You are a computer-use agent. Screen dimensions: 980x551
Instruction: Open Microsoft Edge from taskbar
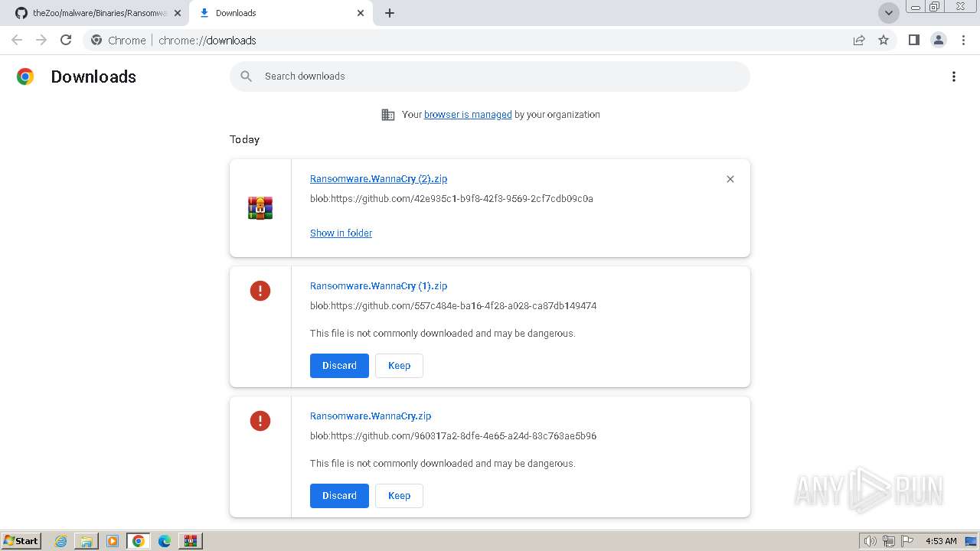(x=165, y=541)
